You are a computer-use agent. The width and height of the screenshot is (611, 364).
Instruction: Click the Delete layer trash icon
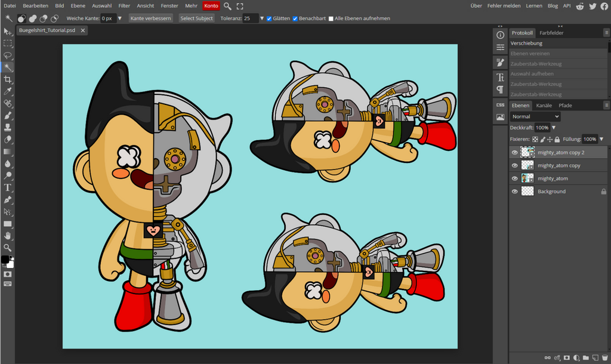click(604, 358)
